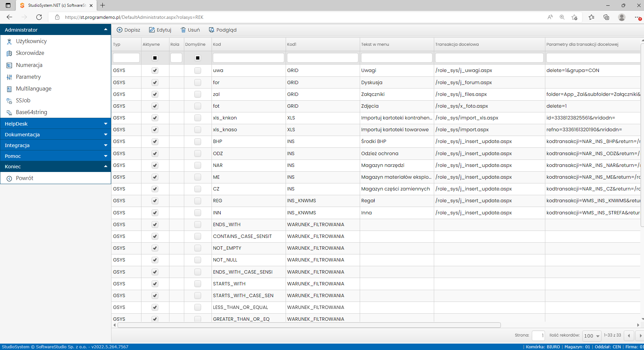This screenshot has height=350, width=644.
Task: Toggle Aktywne checkbox for BHP row
Action: [x=155, y=141]
